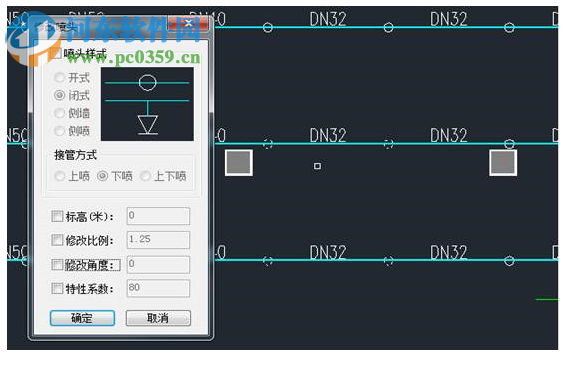Dismiss dialog with 取消 button
568x369 pixels.
158,318
